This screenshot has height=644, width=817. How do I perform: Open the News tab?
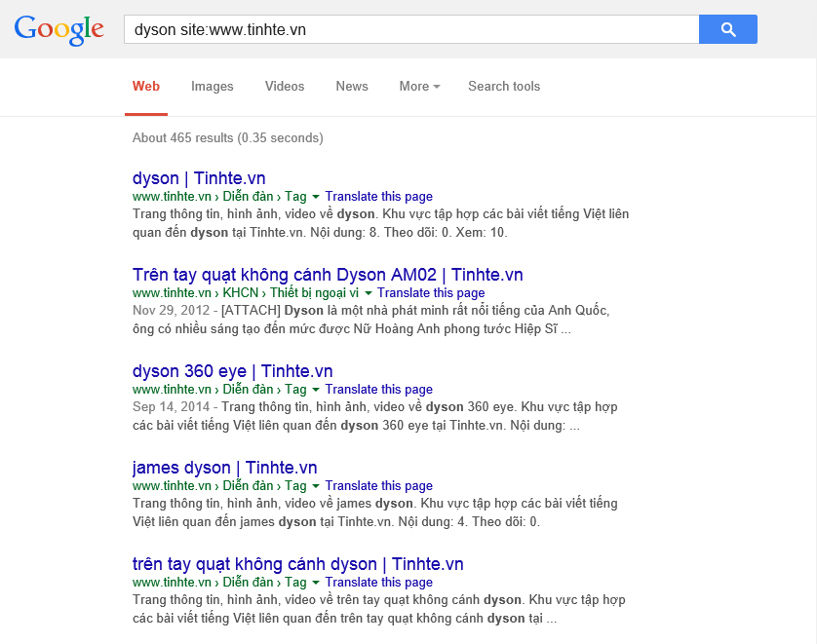(x=351, y=86)
